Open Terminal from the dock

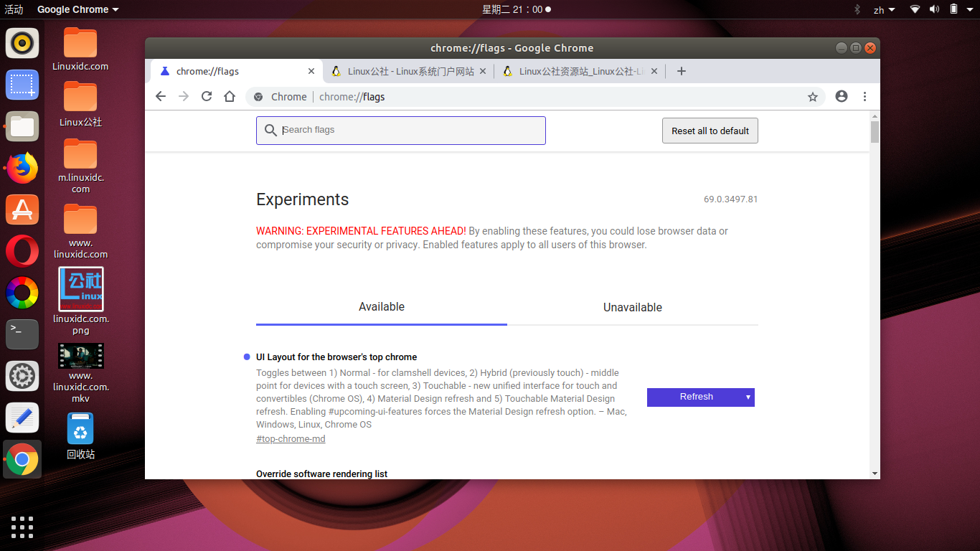click(22, 334)
